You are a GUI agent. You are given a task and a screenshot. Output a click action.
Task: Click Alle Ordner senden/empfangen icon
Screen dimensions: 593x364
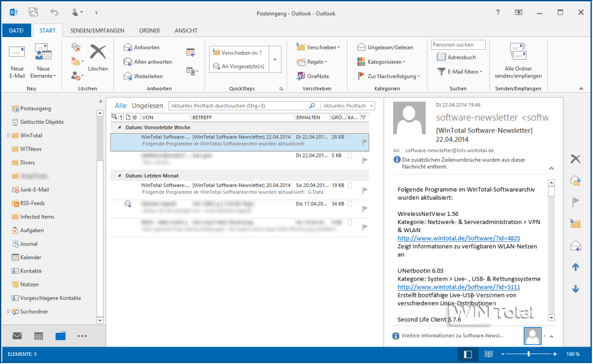pyautogui.click(x=518, y=52)
